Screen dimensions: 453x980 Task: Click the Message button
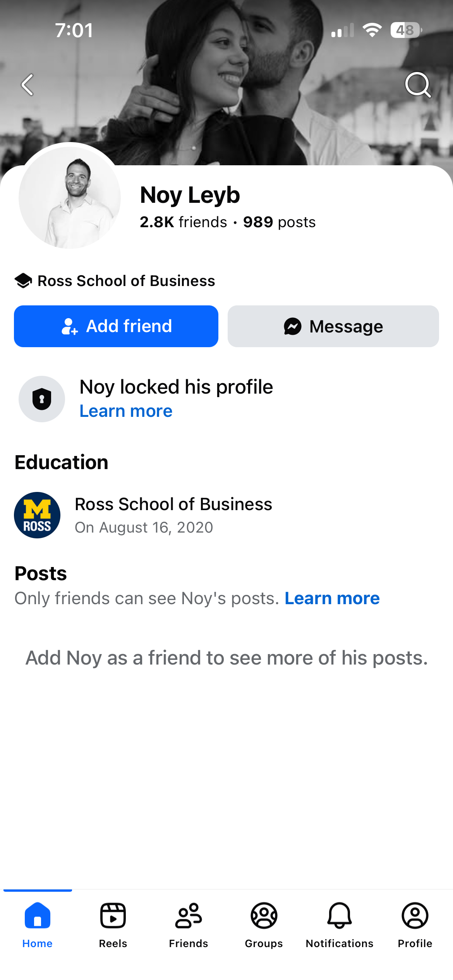pos(333,326)
